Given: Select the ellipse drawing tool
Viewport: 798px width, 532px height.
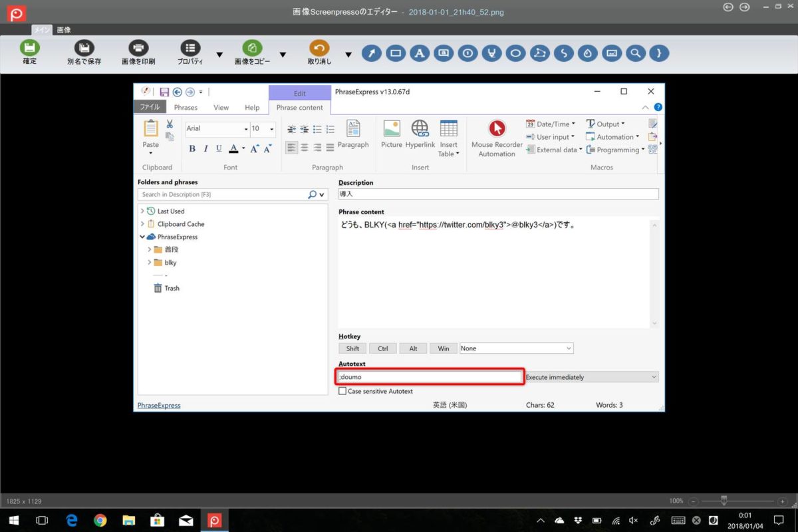Looking at the screenshot, I should (x=515, y=53).
